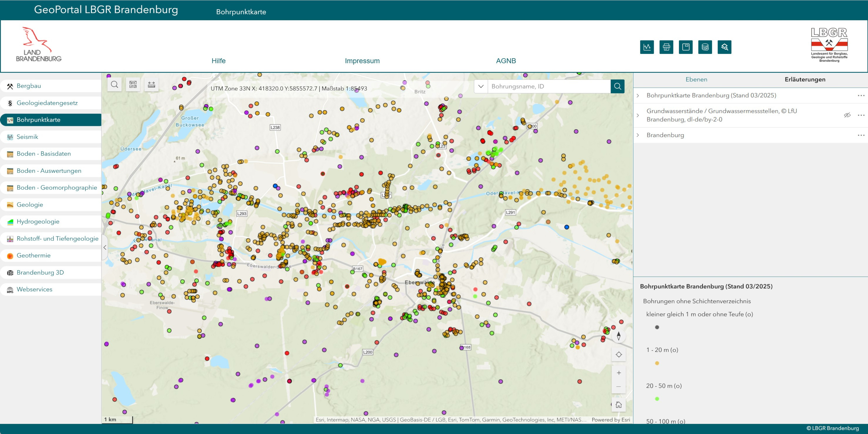Open the Impressum link
Viewport: 868px width, 434px height.
pyautogui.click(x=362, y=61)
